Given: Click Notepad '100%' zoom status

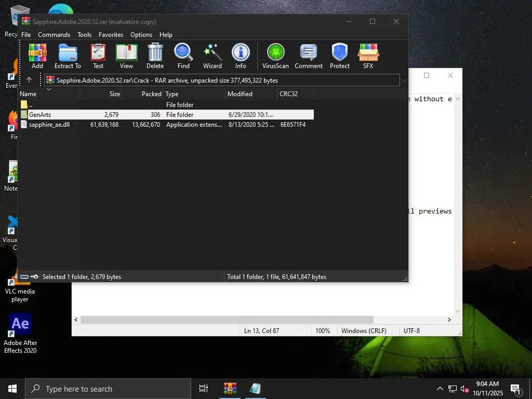Looking at the screenshot, I should [x=323, y=330].
